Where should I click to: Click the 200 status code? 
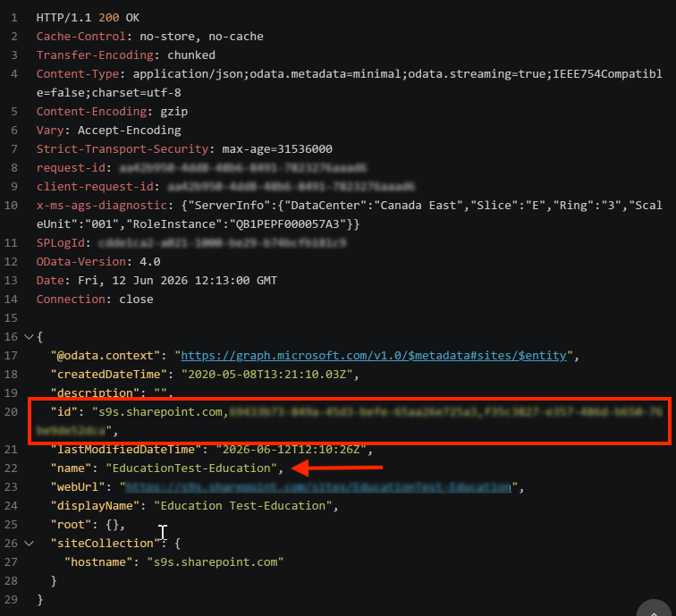[x=109, y=18]
